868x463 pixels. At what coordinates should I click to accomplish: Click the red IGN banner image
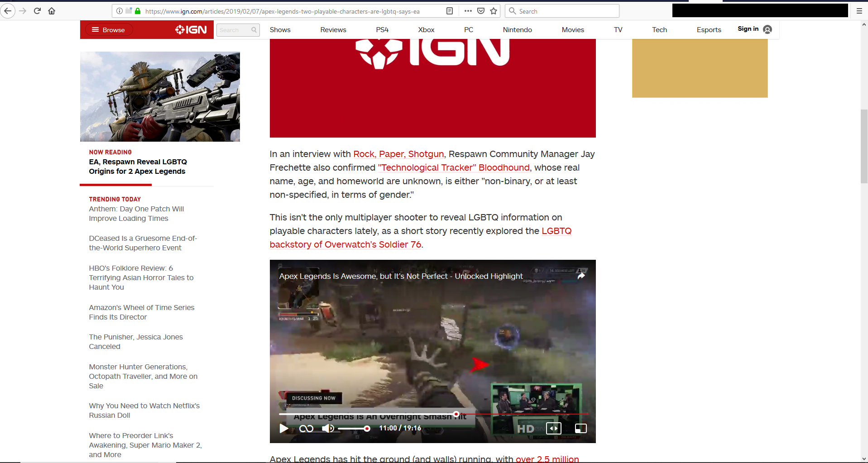point(433,88)
